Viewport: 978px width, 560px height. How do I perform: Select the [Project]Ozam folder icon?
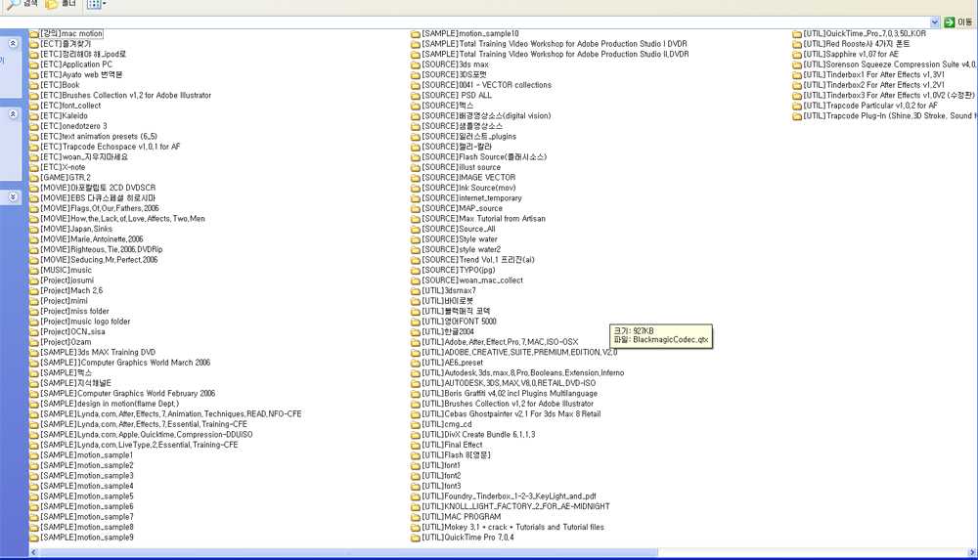[x=34, y=342]
